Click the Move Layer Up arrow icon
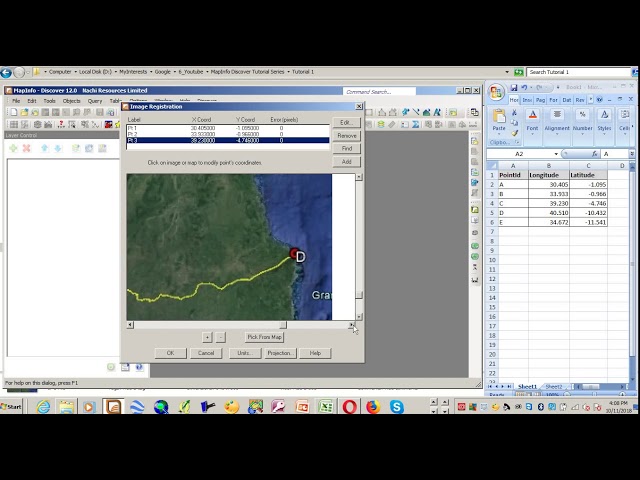This screenshot has width=640, height=480. pyautogui.click(x=44, y=148)
